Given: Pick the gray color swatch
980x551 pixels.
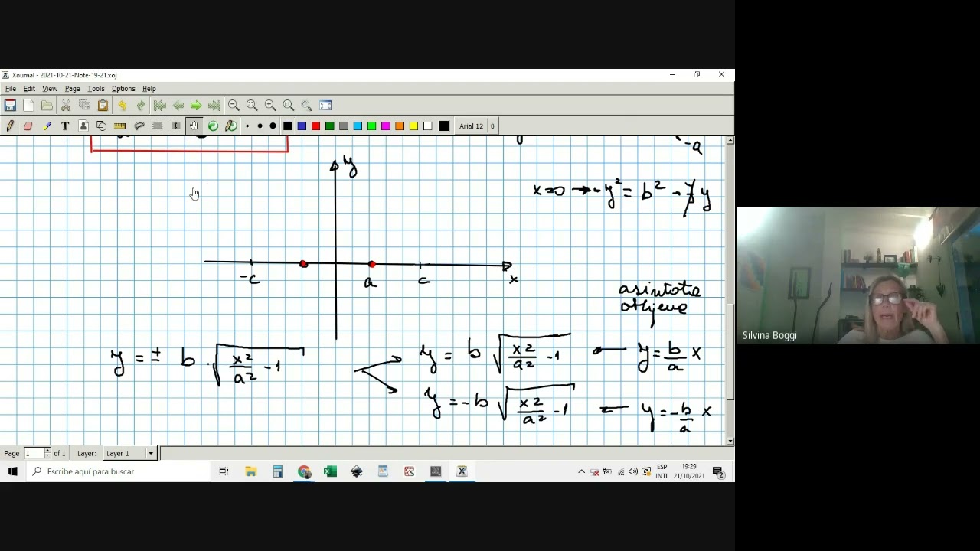Looking at the screenshot, I should point(344,126).
